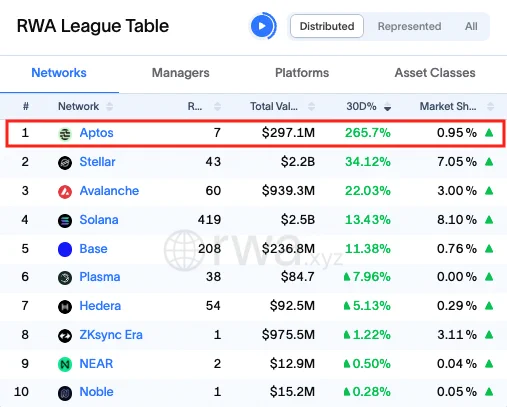Click Stellar market share up arrow
This screenshot has width=507, height=407.
point(489,162)
